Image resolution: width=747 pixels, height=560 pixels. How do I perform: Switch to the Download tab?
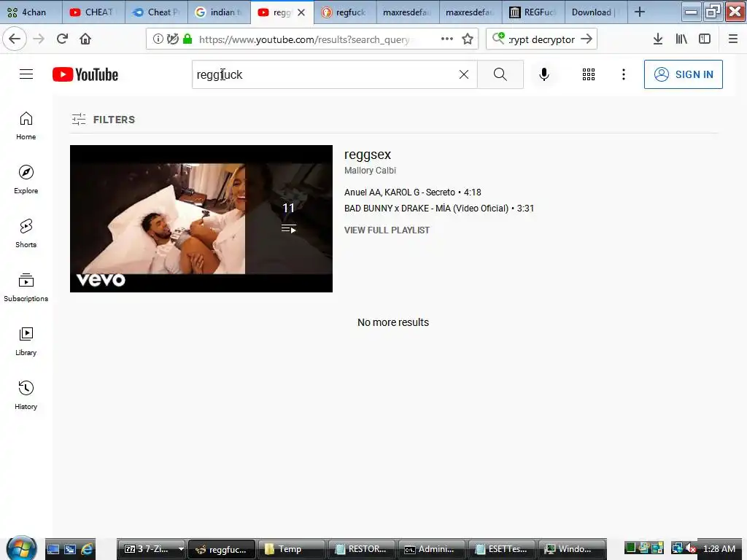pos(596,12)
